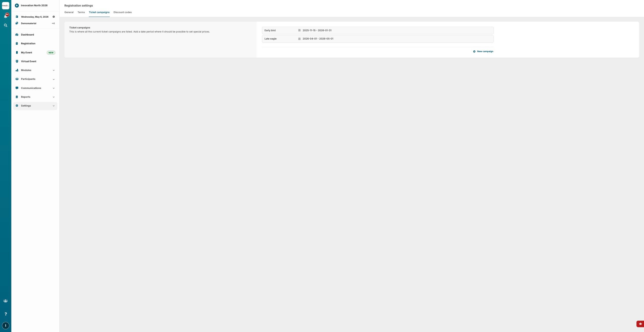Open the Terms tab

tap(81, 12)
